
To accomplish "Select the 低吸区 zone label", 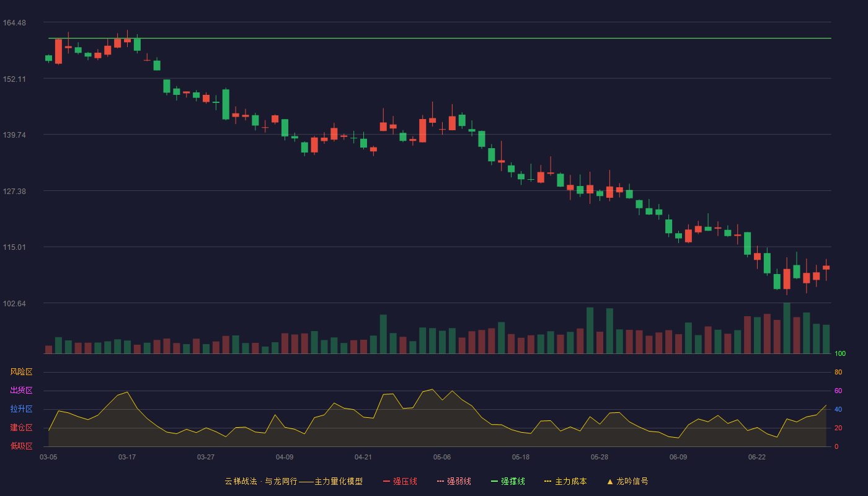I will [21, 446].
